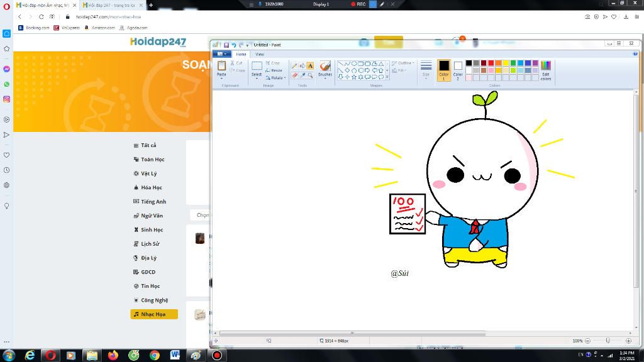This screenshot has height=362, width=644.
Task: Activate Color 1 foreground selector
Action: [x=443, y=70]
